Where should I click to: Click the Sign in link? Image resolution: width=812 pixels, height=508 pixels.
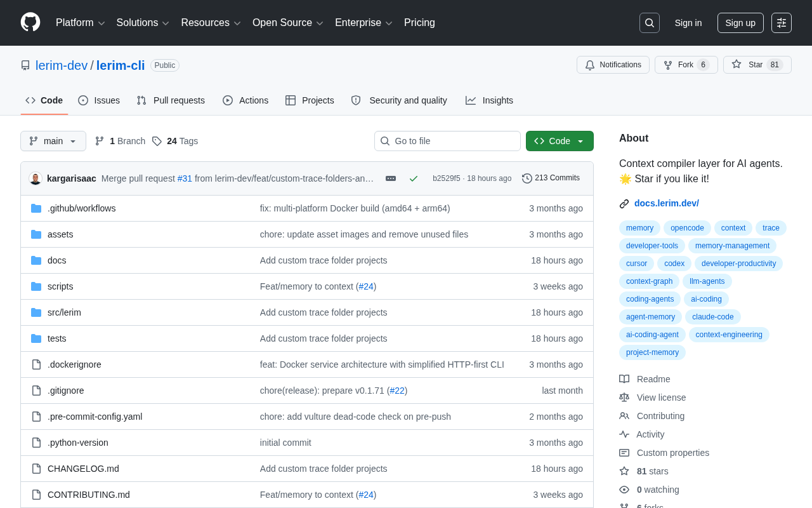pos(688,23)
